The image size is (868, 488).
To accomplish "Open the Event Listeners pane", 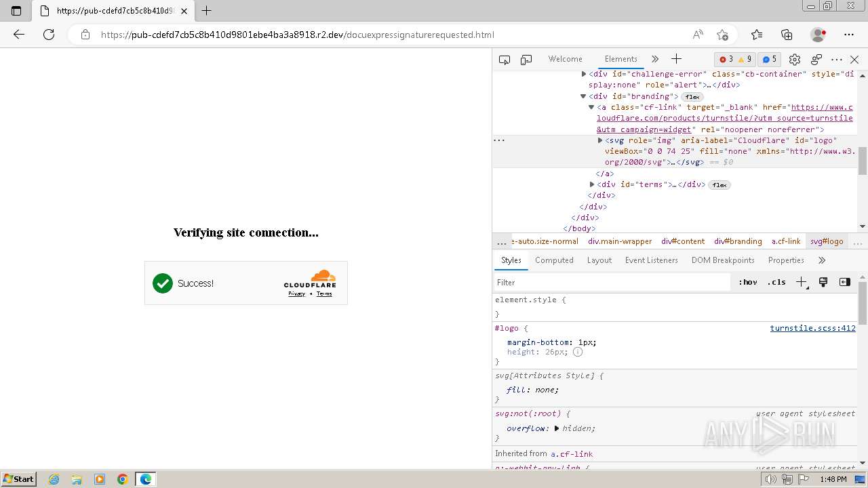I will tap(651, 260).
